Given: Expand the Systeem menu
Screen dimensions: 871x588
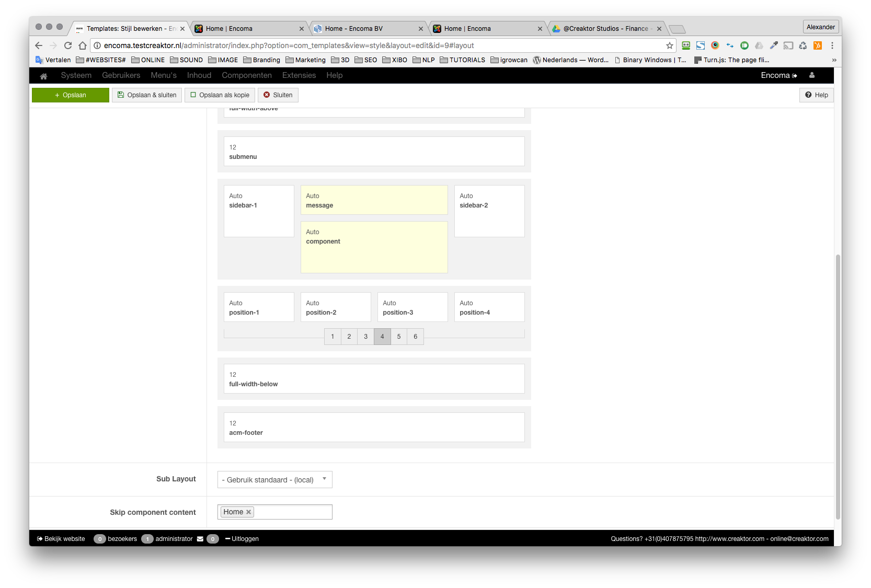Looking at the screenshot, I should click(76, 75).
